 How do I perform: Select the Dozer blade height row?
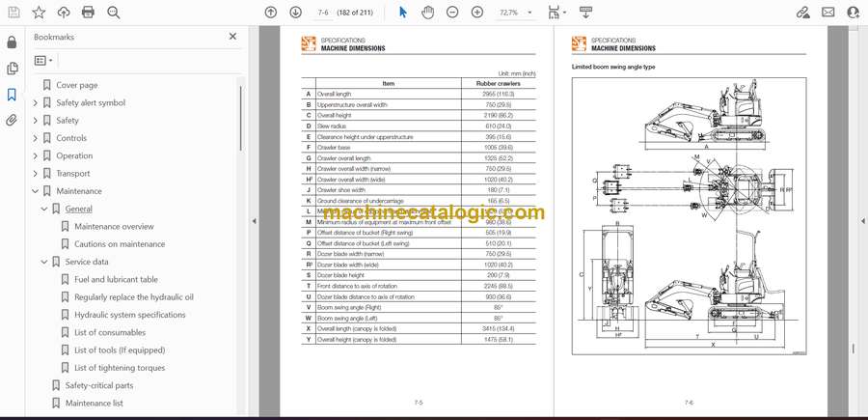pos(419,275)
